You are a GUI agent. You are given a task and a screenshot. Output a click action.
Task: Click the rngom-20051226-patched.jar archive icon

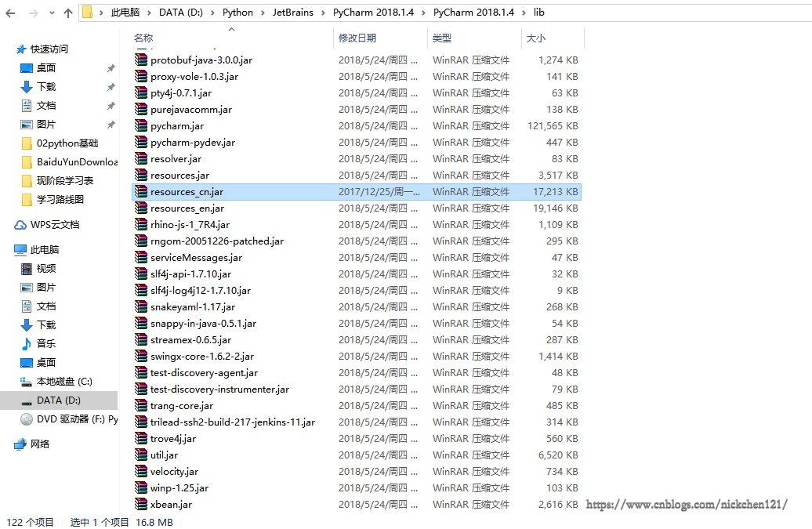click(x=141, y=241)
